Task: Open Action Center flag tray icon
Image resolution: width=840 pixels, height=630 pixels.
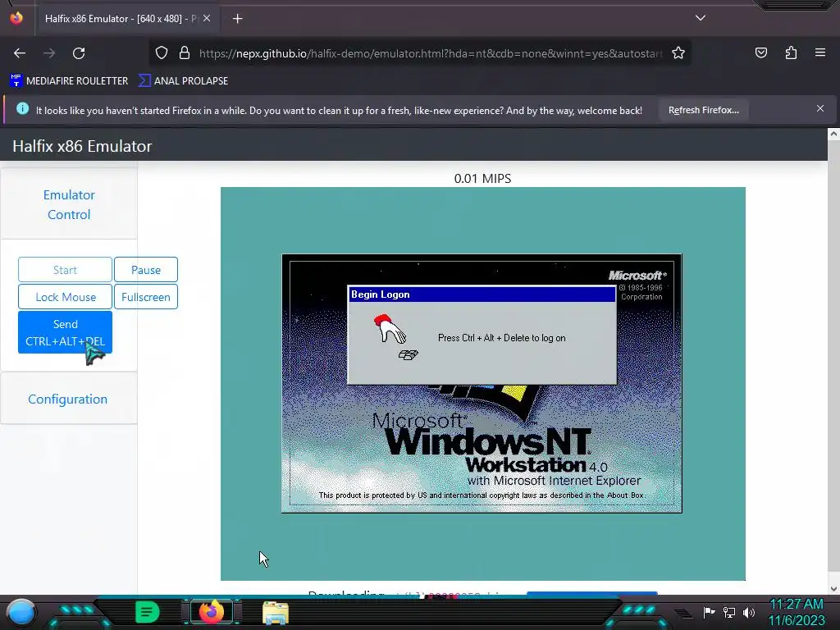Action: point(709,612)
